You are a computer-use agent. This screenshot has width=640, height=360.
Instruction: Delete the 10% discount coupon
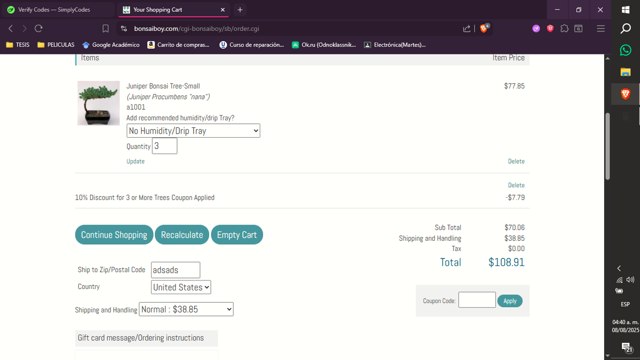[x=516, y=185]
